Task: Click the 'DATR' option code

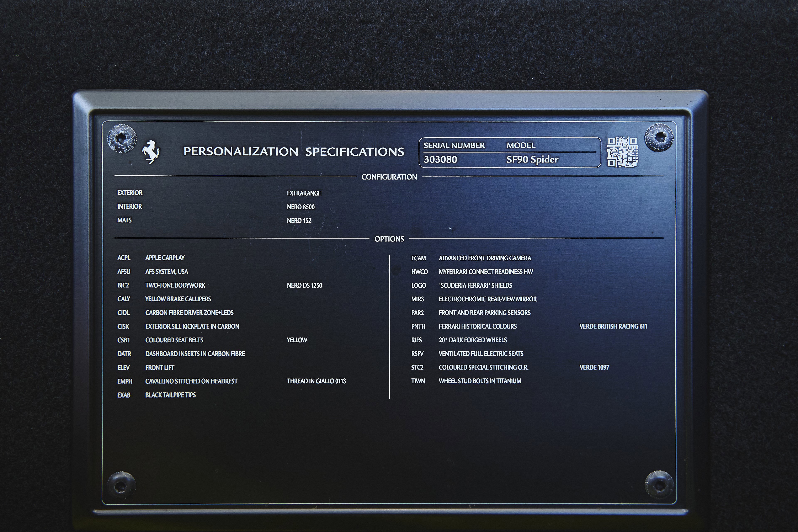Action: click(124, 354)
